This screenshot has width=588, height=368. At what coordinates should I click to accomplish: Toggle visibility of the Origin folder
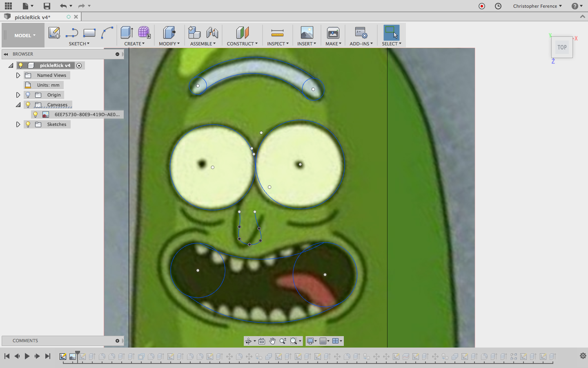click(x=27, y=94)
